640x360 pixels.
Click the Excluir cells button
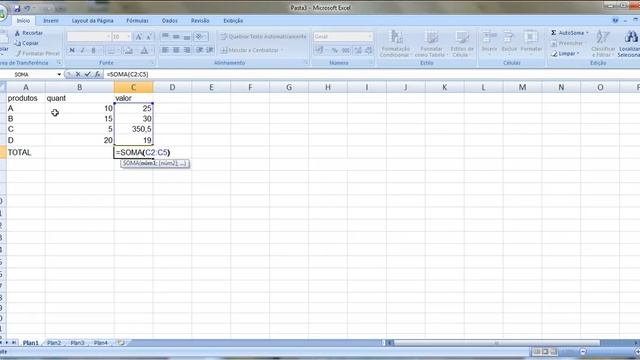(x=509, y=42)
